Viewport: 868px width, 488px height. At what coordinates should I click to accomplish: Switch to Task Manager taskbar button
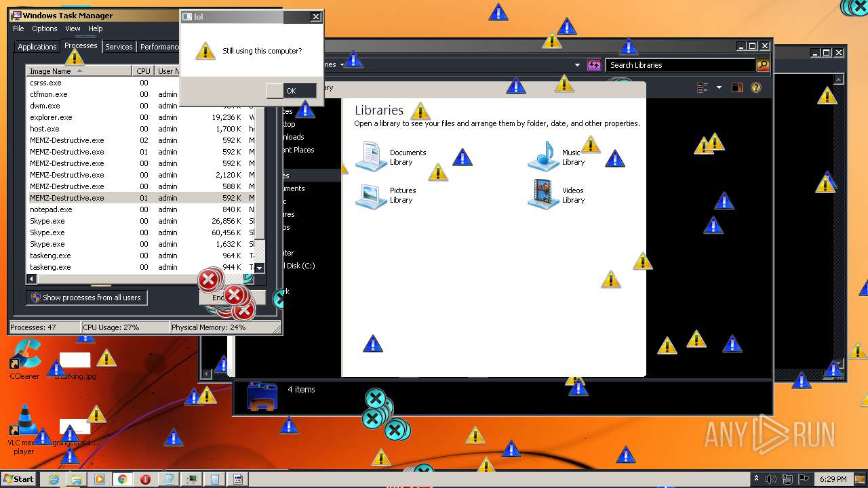point(192,479)
